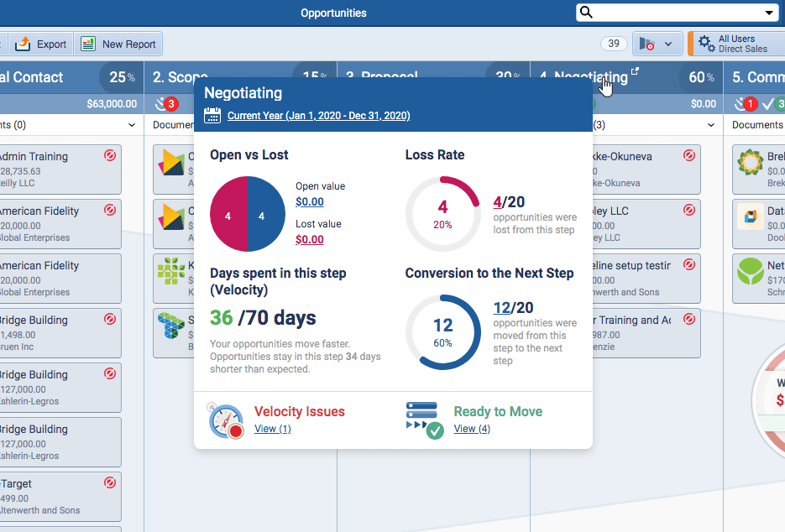Screen dimensions: 785x532
Task: Create a New Report
Action: coord(118,44)
